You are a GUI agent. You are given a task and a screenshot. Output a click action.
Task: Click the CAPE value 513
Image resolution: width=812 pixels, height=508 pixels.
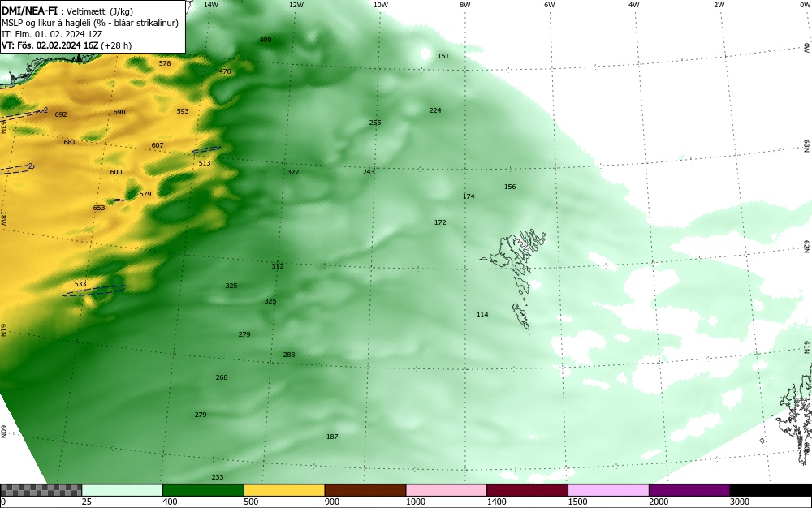click(205, 163)
